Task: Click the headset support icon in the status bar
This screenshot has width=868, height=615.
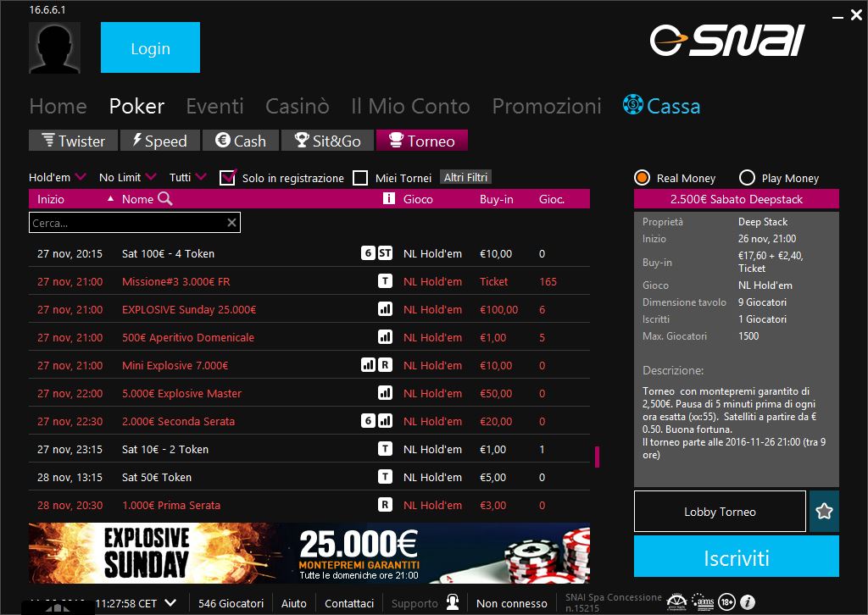Action: [x=453, y=603]
